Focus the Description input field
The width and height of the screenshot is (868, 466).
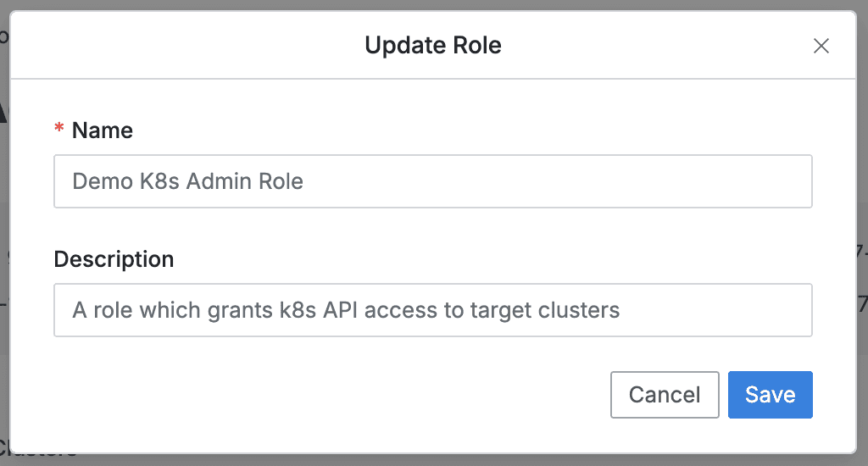click(432, 310)
